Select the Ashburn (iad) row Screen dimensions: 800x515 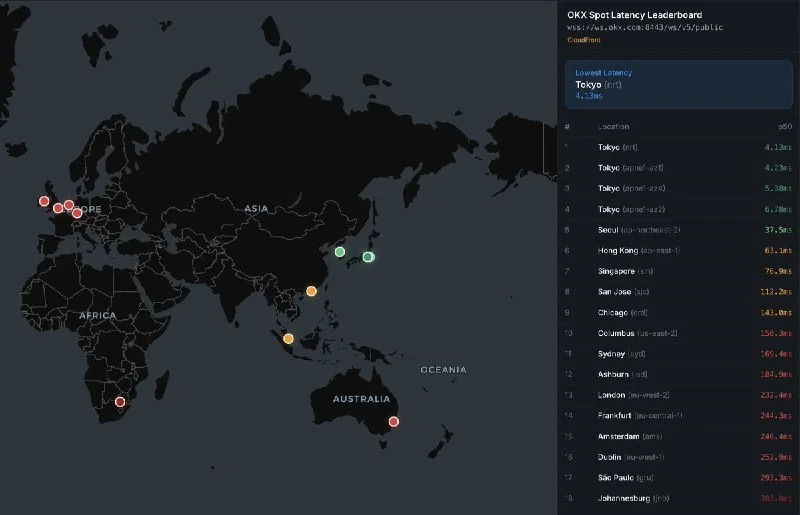tap(679, 374)
